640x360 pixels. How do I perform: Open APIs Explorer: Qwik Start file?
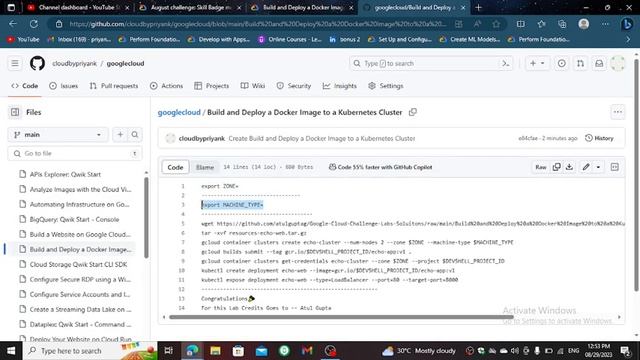(65, 174)
